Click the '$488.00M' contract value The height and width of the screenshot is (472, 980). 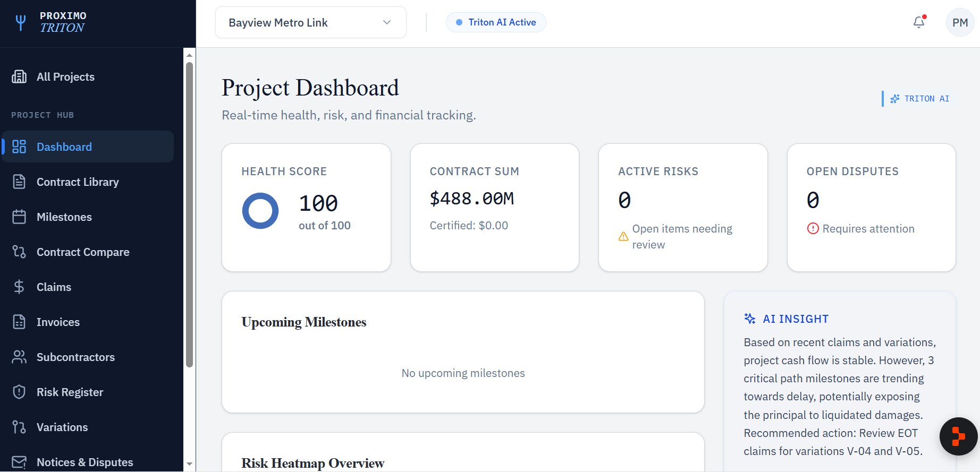click(472, 199)
